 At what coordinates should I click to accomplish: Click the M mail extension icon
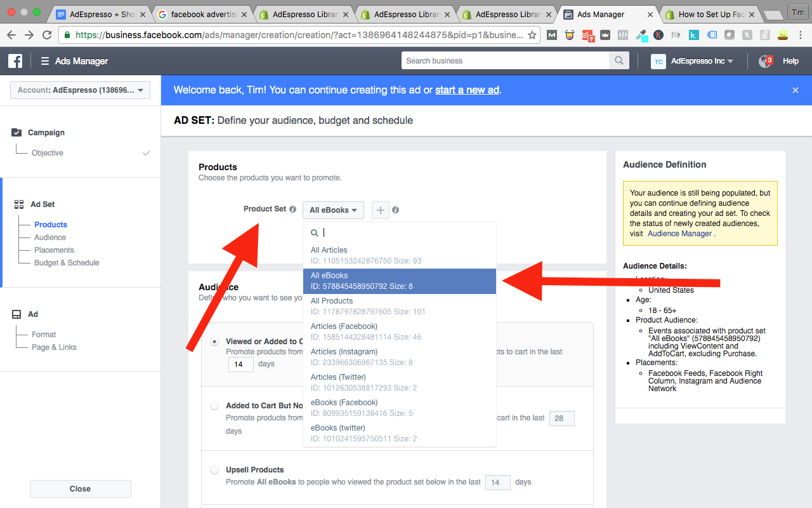pos(552,36)
